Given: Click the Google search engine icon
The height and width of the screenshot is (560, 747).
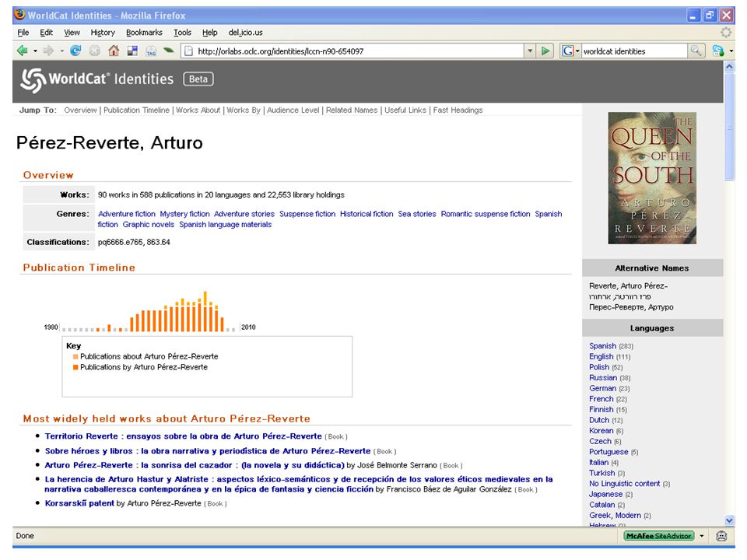Looking at the screenshot, I should [x=567, y=51].
